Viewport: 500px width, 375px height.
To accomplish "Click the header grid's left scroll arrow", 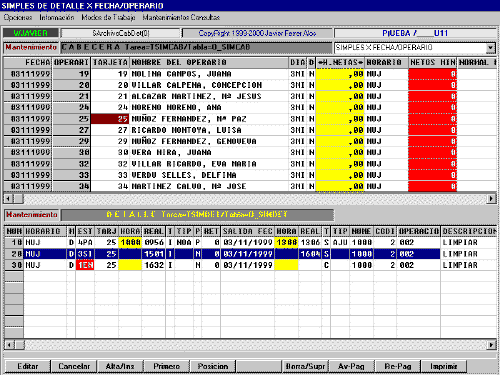I will pos(8,199).
